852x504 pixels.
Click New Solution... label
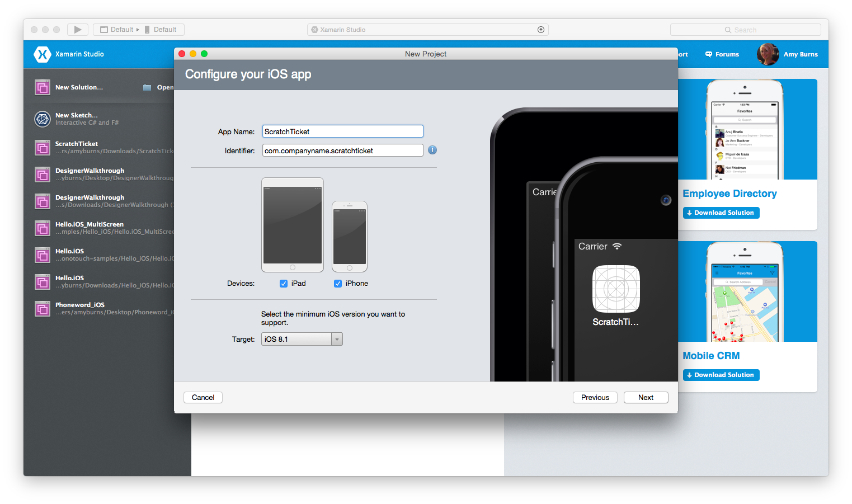(79, 87)
